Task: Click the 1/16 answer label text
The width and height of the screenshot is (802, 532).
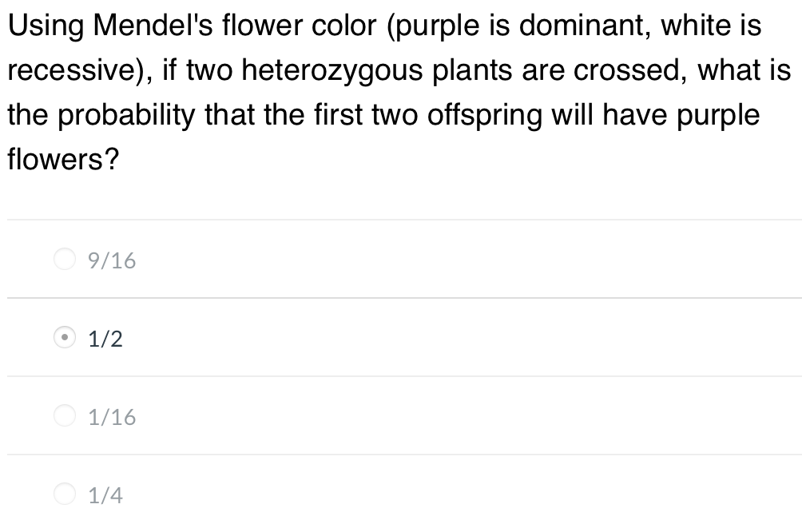Action: tap(112, 415)
